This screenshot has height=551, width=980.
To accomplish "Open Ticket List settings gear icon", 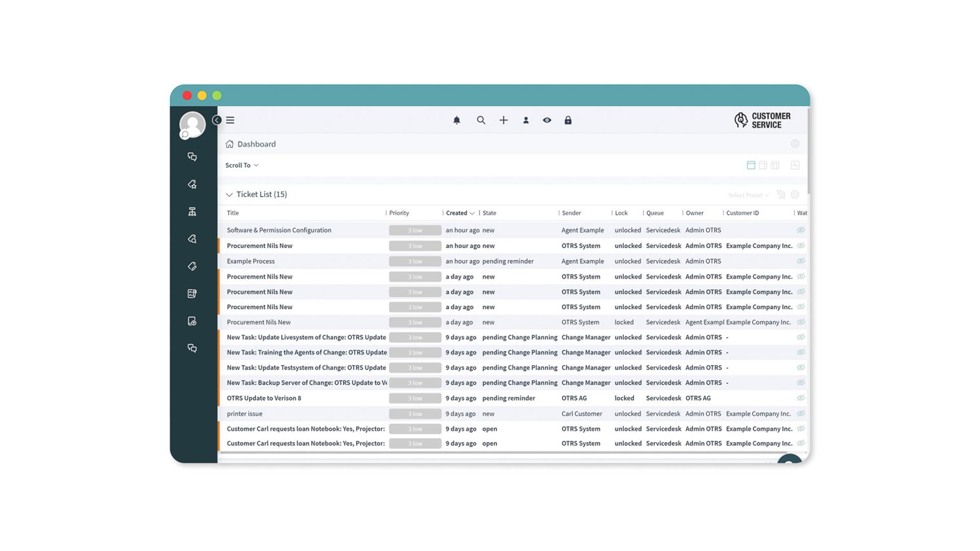I will pyautogui.click(x=795, y=194).
